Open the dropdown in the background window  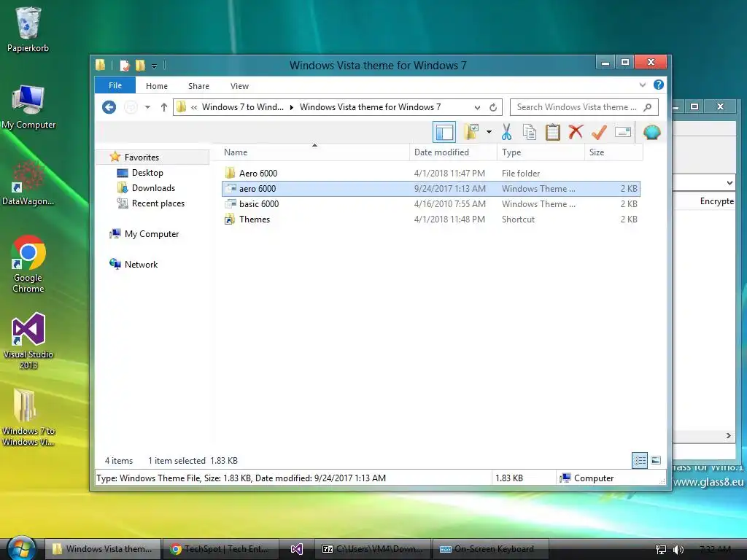(729, 183)
